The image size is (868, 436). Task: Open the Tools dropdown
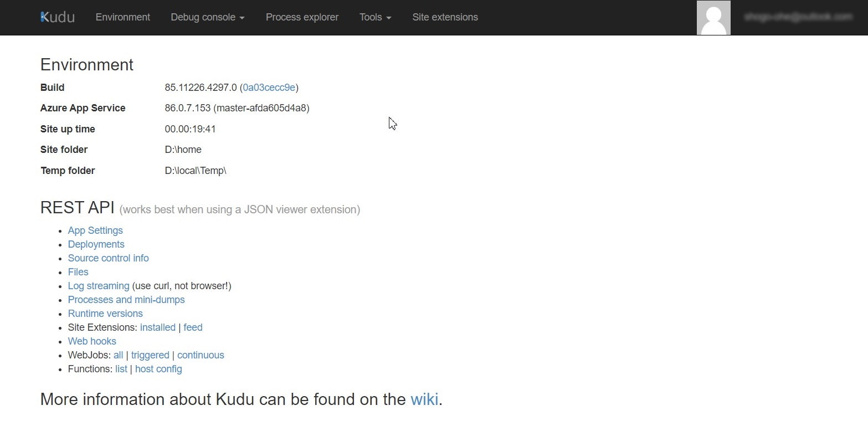tap(374, 17)
